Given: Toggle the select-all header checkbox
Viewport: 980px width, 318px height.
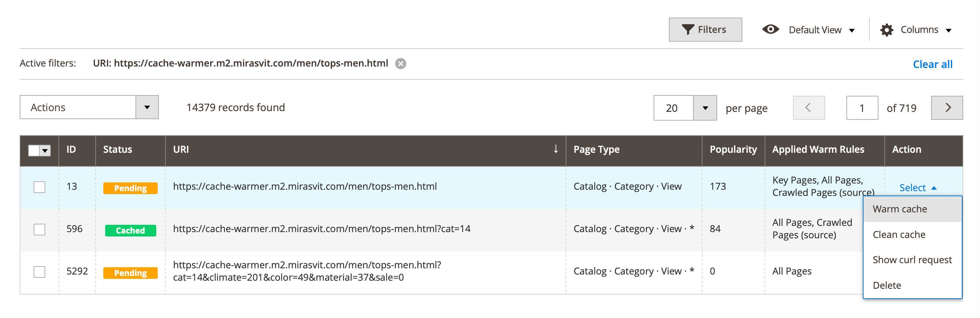Looking at the screenshot, I should point(34,151).
